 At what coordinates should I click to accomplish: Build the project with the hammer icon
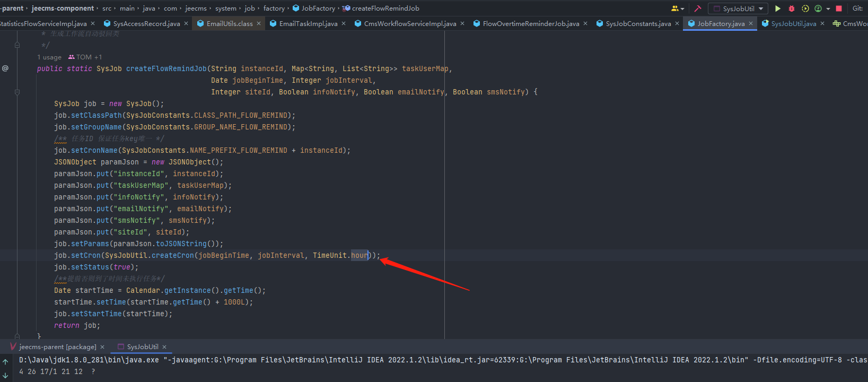pyautogui.click(x=698, y=8)
